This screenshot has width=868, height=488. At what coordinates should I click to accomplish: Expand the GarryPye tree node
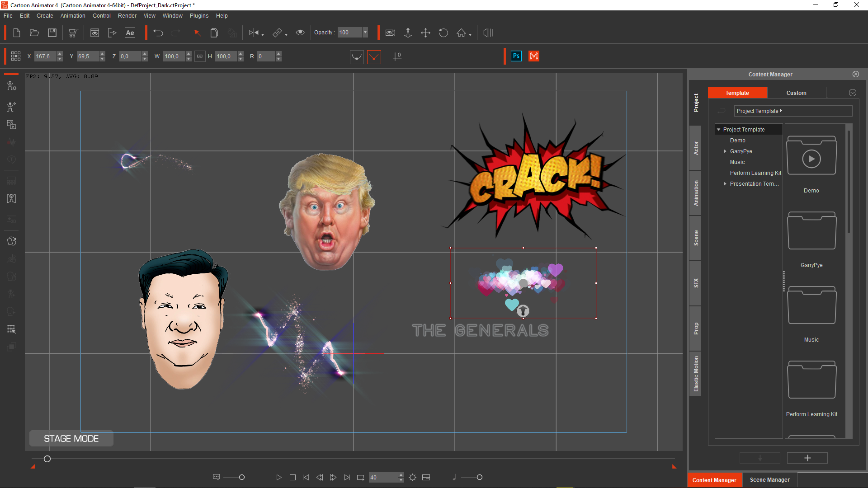(x=725, y=151)
